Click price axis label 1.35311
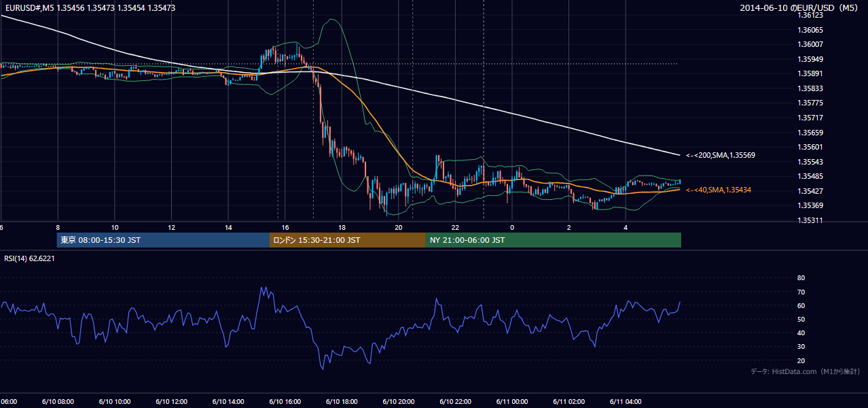The image size is (868, 408). [810, 220]
